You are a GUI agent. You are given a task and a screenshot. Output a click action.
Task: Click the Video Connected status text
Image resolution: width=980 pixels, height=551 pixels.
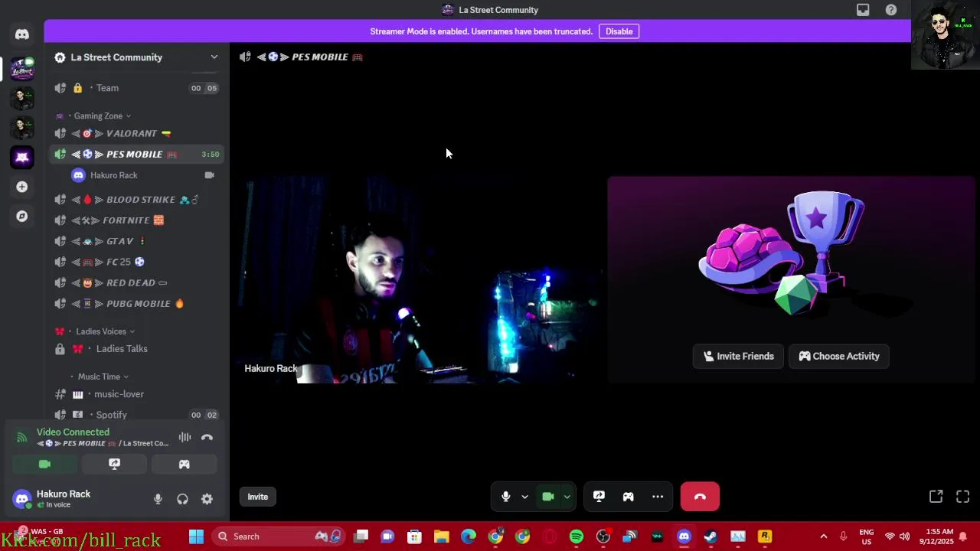click(x=73, y=432)
